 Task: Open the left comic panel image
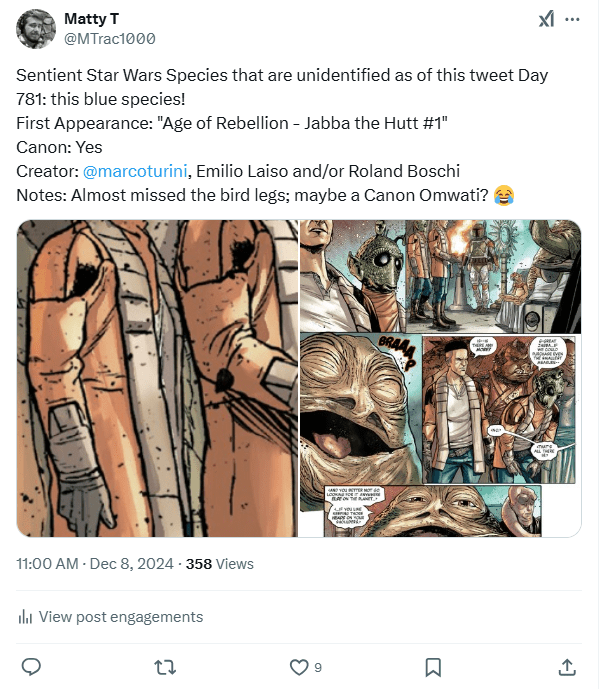pyautogui.click(x=157, y=378)
